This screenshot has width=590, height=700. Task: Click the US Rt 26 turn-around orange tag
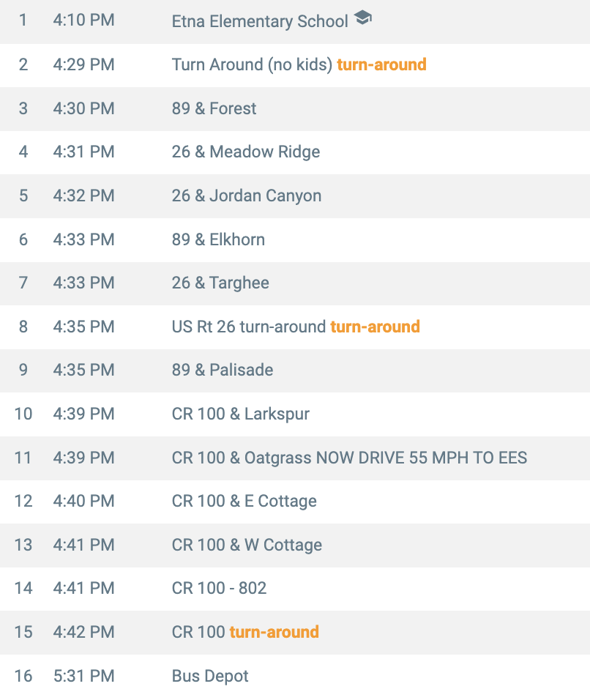[375, 327]
